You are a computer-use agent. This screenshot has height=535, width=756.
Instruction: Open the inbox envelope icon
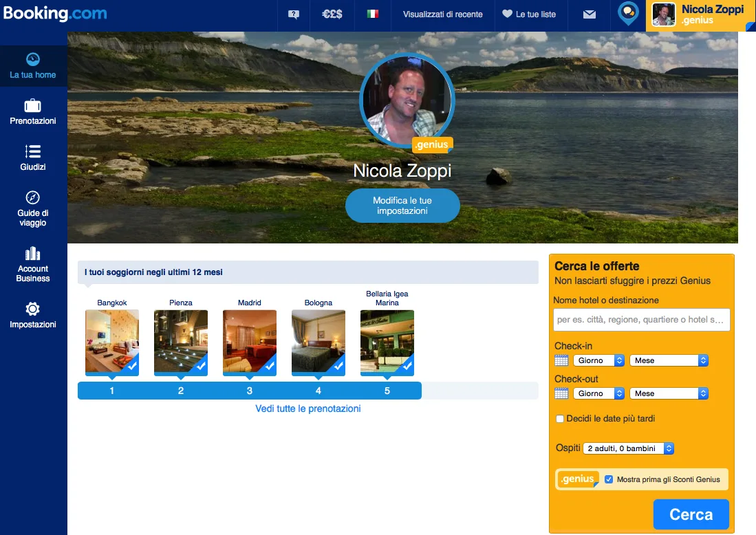tap(589, 14)
